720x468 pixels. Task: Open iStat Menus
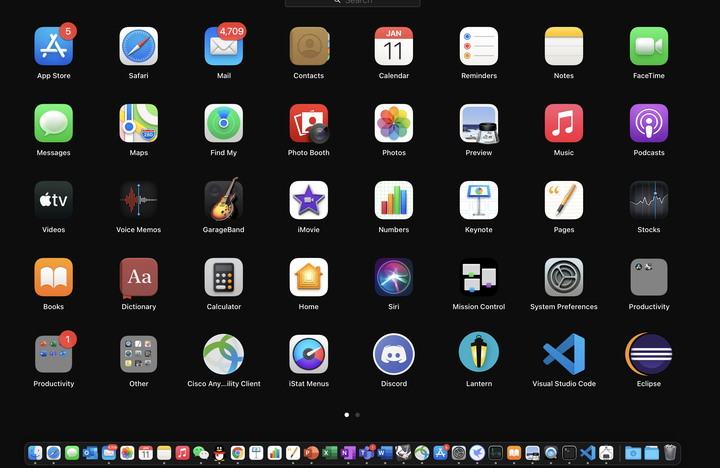click(x=309, y=354)
